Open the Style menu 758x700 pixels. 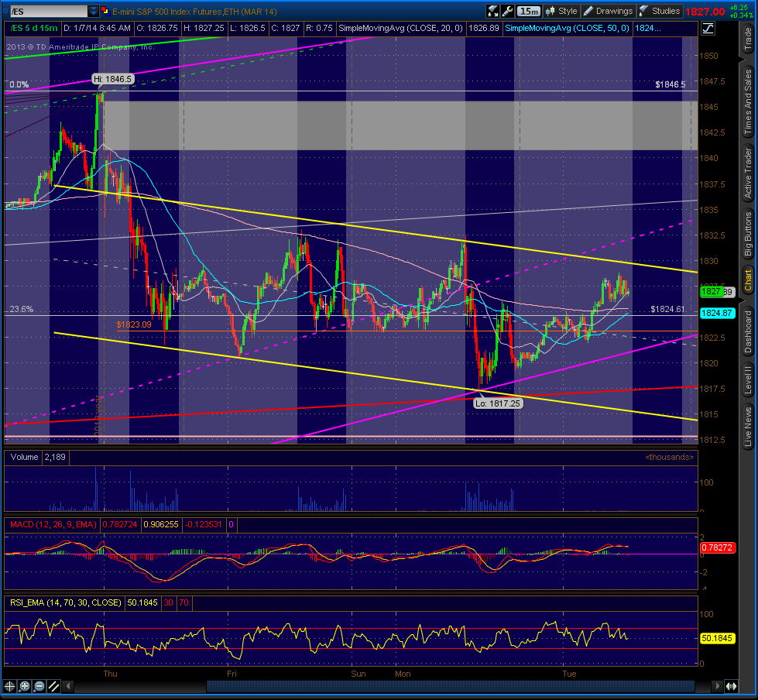click(562, 11)
